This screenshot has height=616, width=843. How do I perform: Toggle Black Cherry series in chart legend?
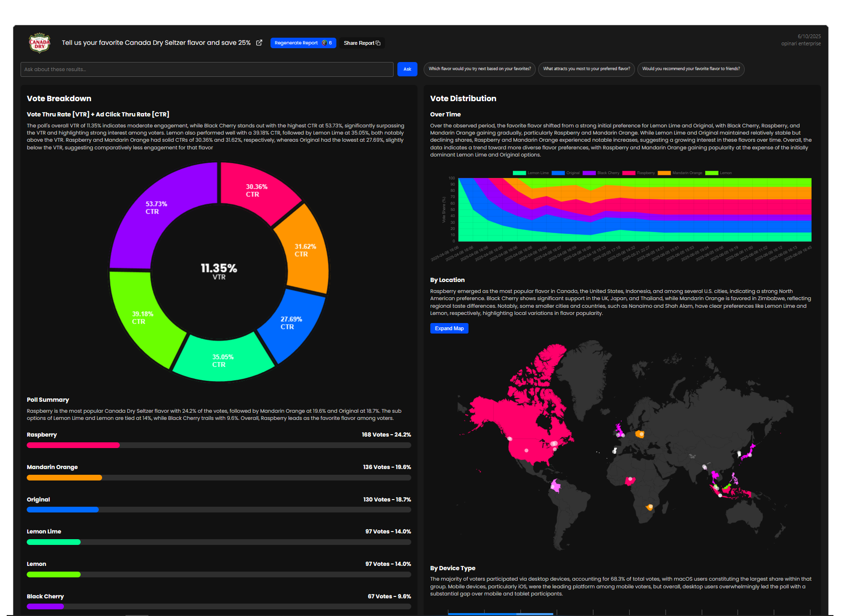601,173
